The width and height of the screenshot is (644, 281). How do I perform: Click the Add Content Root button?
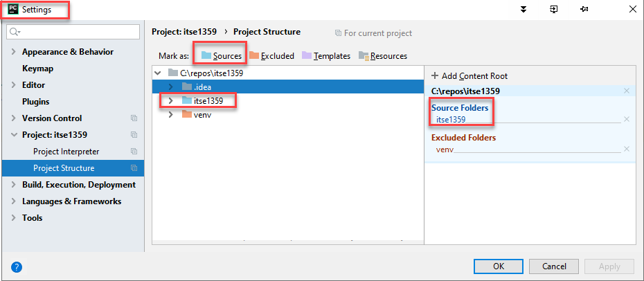pos(469,75)
